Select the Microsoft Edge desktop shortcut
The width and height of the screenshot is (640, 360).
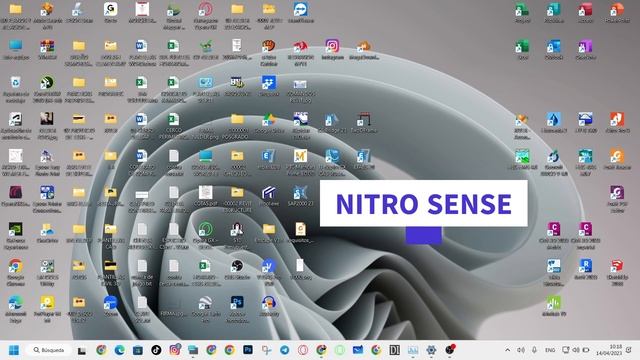click(x=16, y=303)
